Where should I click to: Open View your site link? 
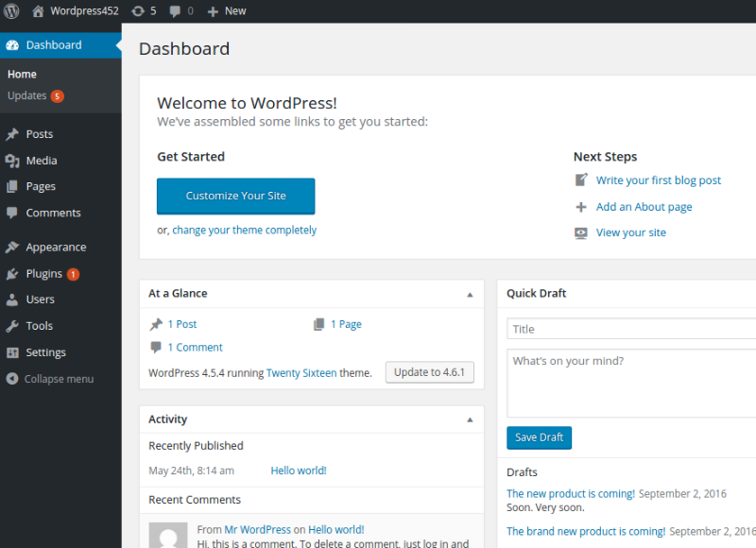pos(630,232)
